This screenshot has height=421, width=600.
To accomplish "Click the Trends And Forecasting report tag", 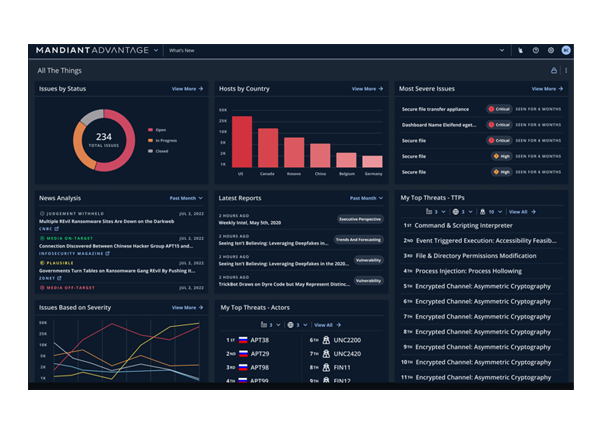I will tap(359, 240).
